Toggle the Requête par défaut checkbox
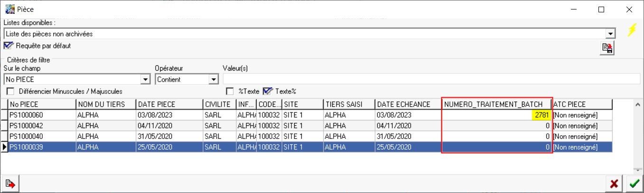The height and width of the screenshot is (193, 644). point(8,46)
